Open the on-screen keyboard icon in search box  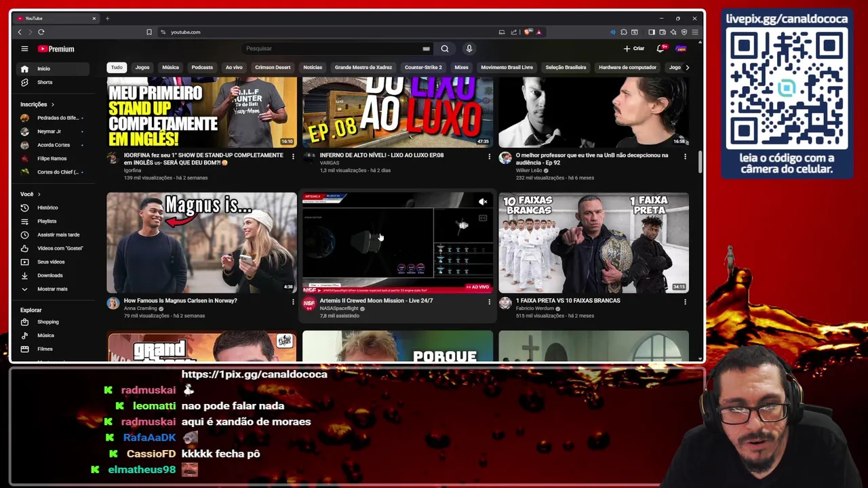pos(426,49)
